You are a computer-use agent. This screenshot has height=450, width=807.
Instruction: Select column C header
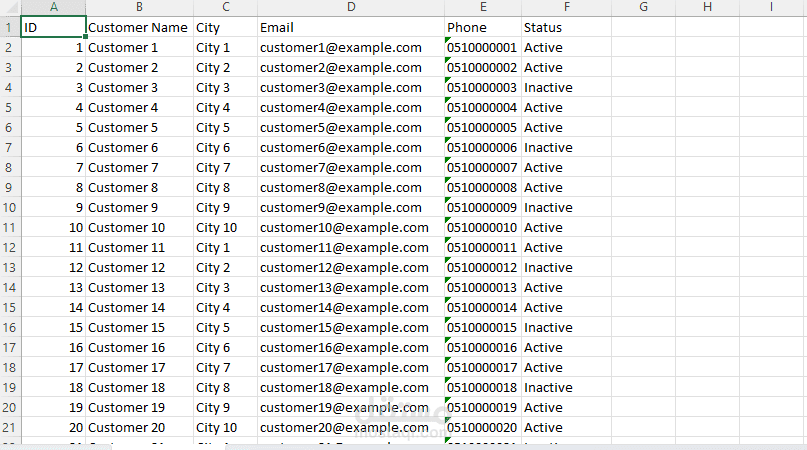[x=225, y=7]
